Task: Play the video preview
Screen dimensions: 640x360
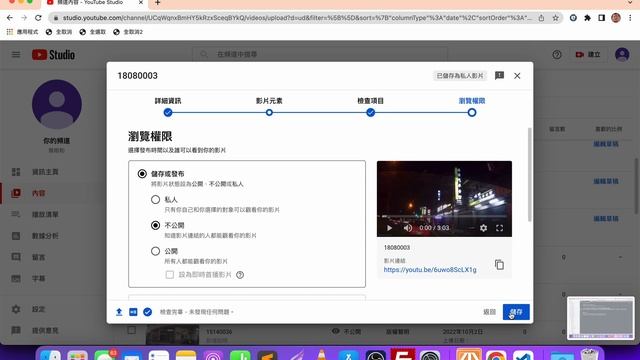Action: (389, 228)
